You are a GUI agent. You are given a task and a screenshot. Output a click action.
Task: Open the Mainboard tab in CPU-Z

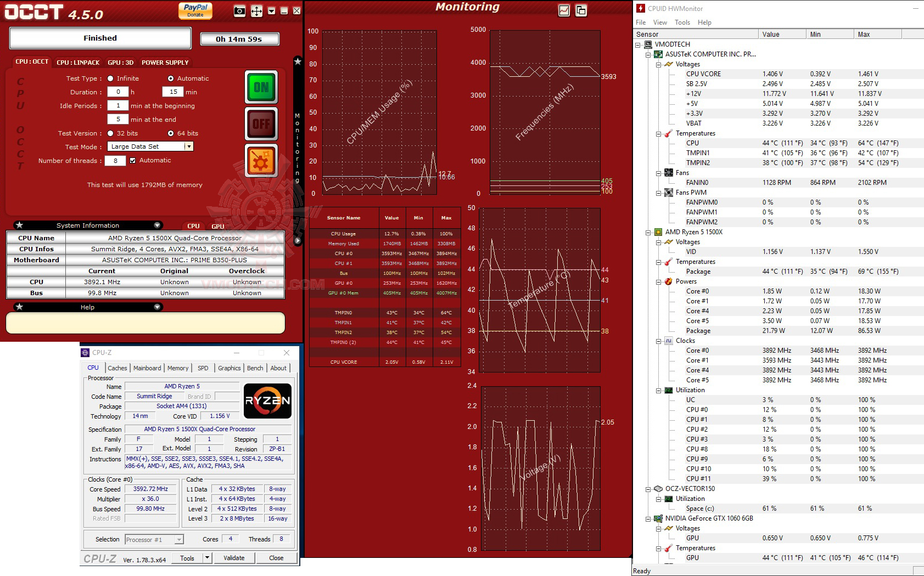tap(147, 368)
